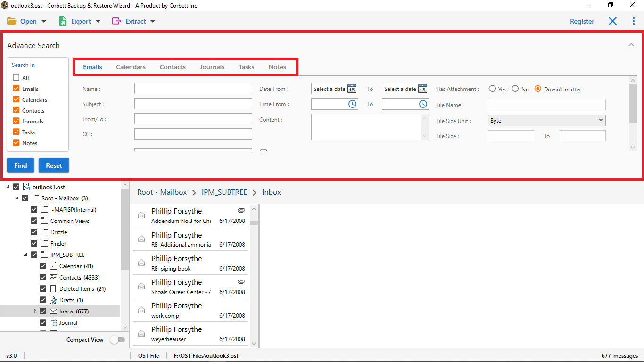This screenshot has width=644, height=362.
Task: Click the Find button
Action: pos(20,165)
